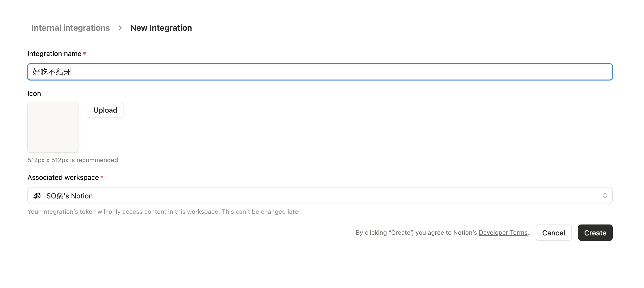The image size is (644, 288).
Task: Click the workspace token helper text
Action: click(165, 212)
